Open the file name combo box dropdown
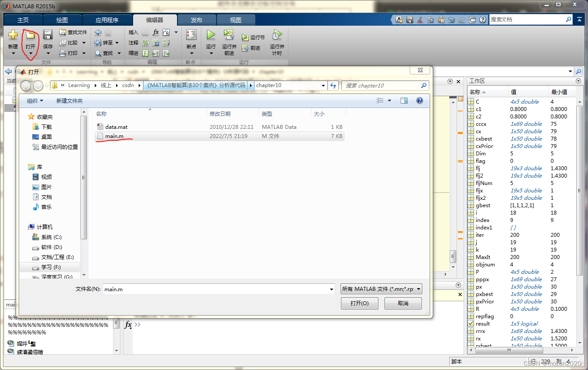588x370 pixels. click(331, 289)
